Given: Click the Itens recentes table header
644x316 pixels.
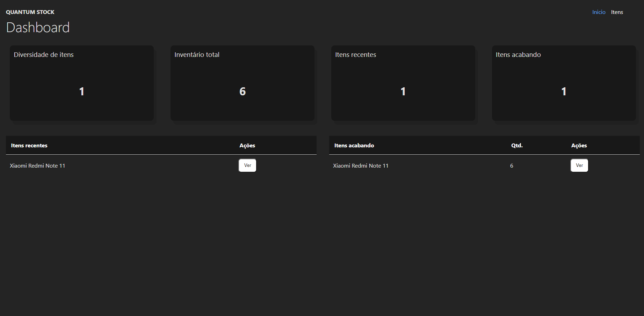Looking at the screenshot, I should [29, 145].
